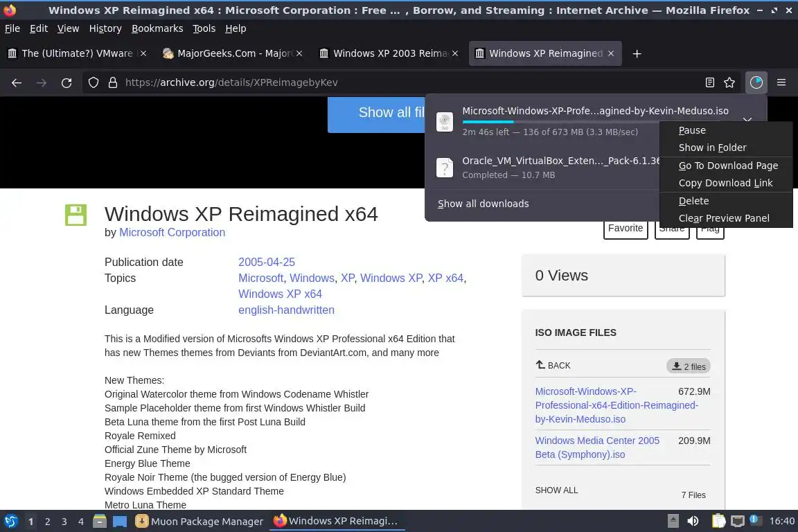Image resolution: width=798 pixels, height=532 pixels.
Task: Reload the current page
Action: click(x=66, y=82)
